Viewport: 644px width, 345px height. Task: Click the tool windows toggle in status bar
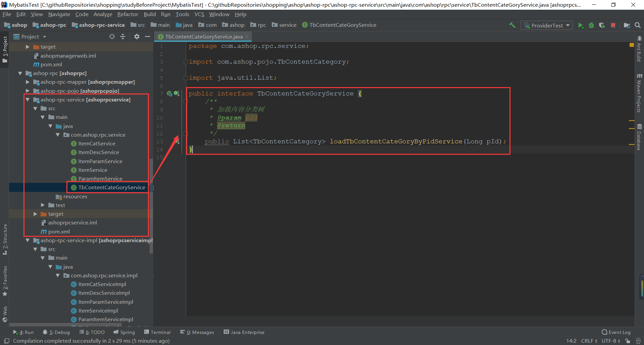[x=6, y=341]
